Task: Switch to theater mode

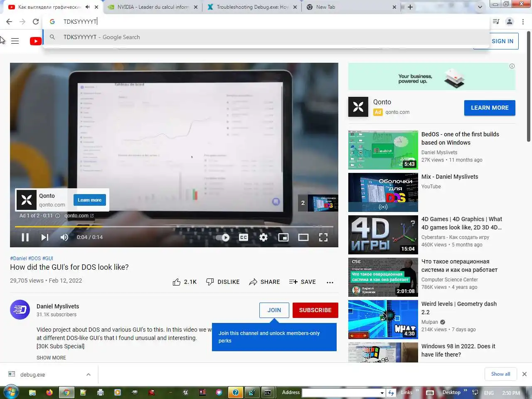Action: pos(303,237)
